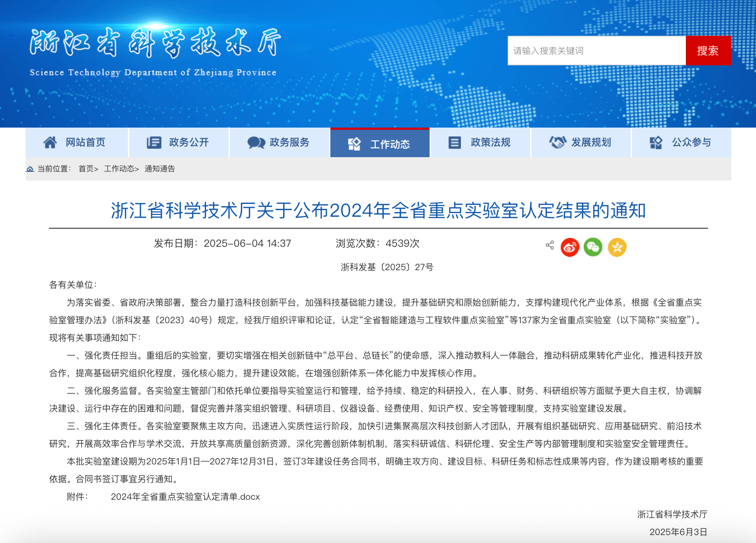Share article via WeChat icon
Viewport: 756px width, 543px height.
pos(593,247)
